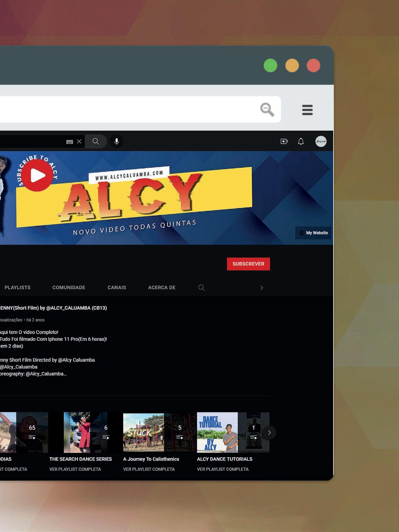This screenshot has width=399, height=532.
Task: Click the green window button
Action: pos(271,66)
